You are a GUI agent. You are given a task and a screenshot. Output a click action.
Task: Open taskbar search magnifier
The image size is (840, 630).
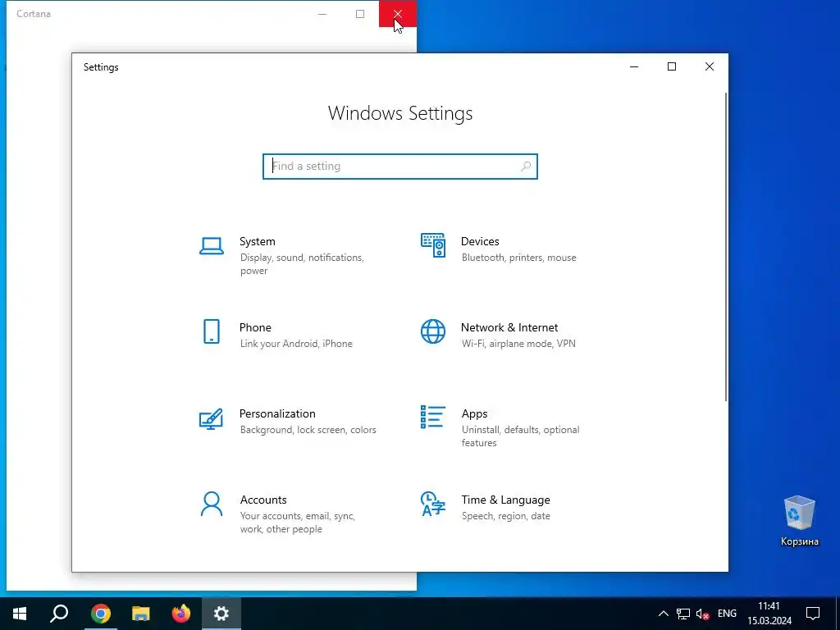click(59, 614)
